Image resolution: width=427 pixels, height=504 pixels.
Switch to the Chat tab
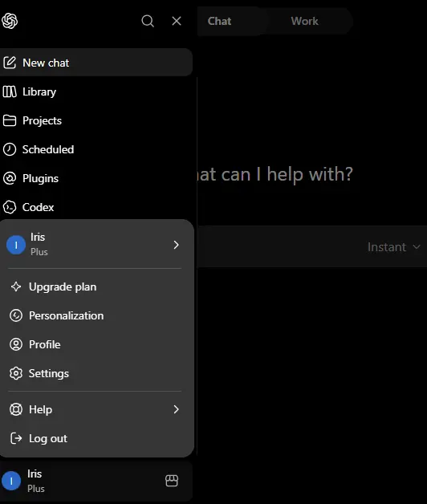point(219,21)
